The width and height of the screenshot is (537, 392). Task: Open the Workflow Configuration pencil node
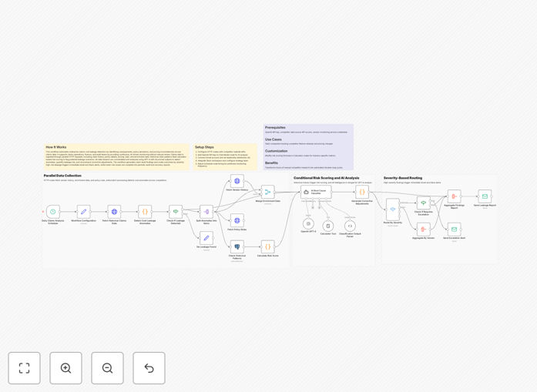click(83, 212)
